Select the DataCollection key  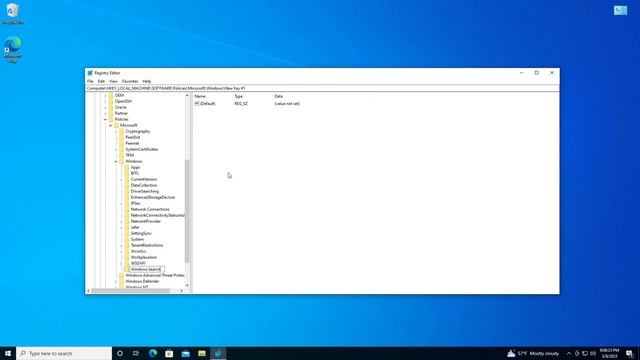[x=144, y=185]
